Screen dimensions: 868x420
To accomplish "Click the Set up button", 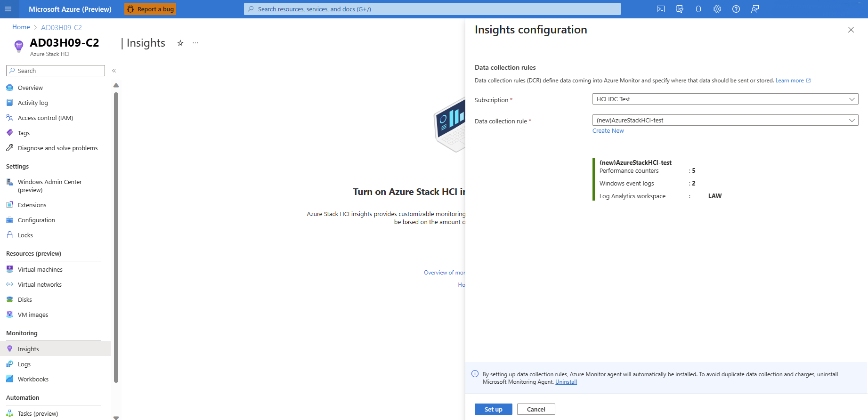I will coord(494,409).
